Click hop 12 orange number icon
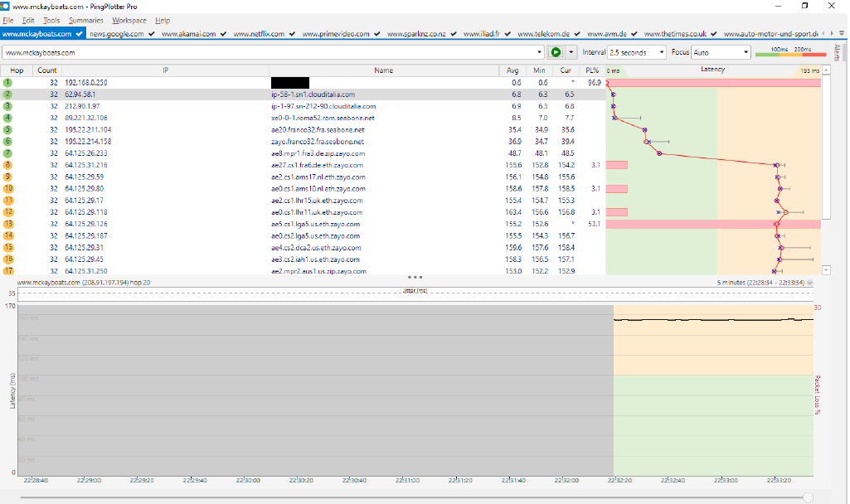The image size is (850, 504). coord(8,212)
